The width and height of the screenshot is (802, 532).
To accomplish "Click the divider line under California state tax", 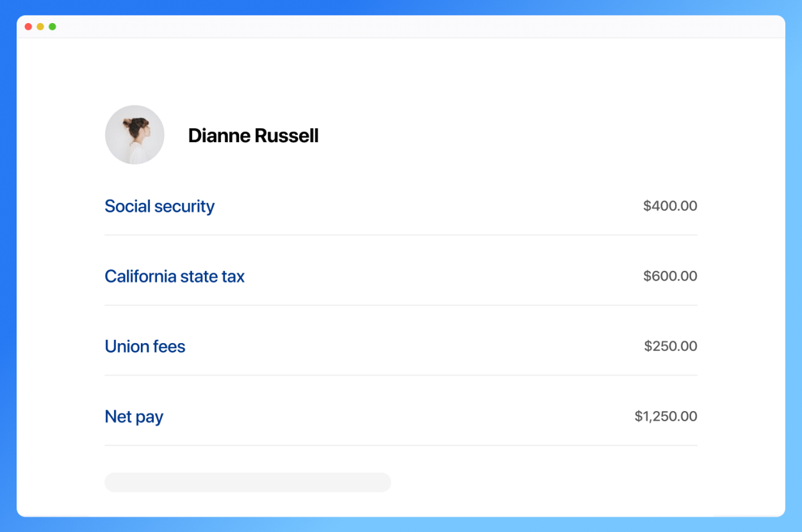I will [x=400, y=305].
